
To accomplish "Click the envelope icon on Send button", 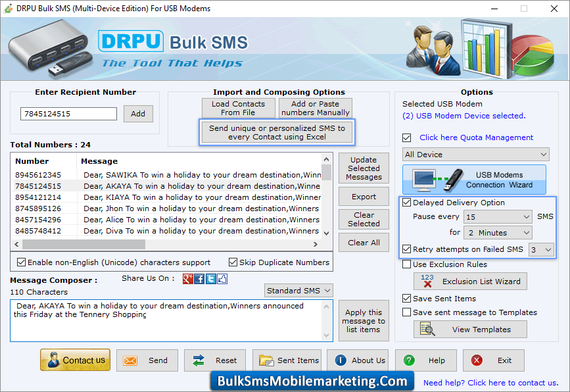I will pyautogui.click(x=130, y=360).
